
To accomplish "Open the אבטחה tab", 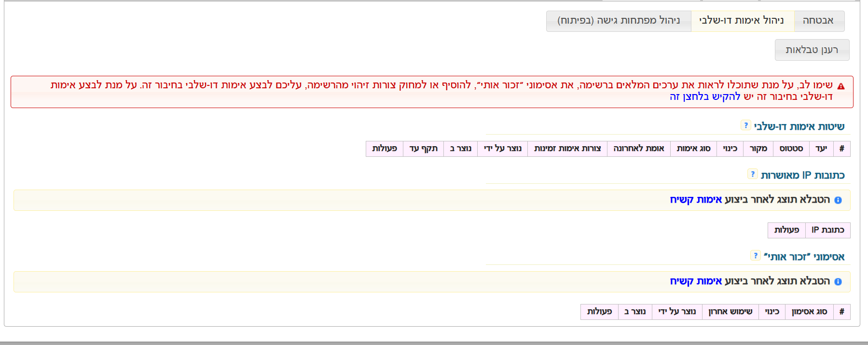I will pos(818,21).
